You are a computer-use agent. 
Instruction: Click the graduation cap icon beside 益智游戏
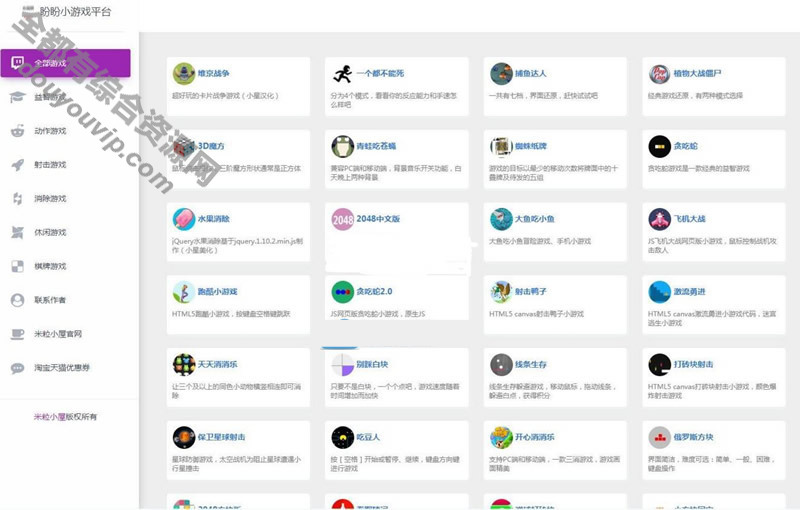17,97
